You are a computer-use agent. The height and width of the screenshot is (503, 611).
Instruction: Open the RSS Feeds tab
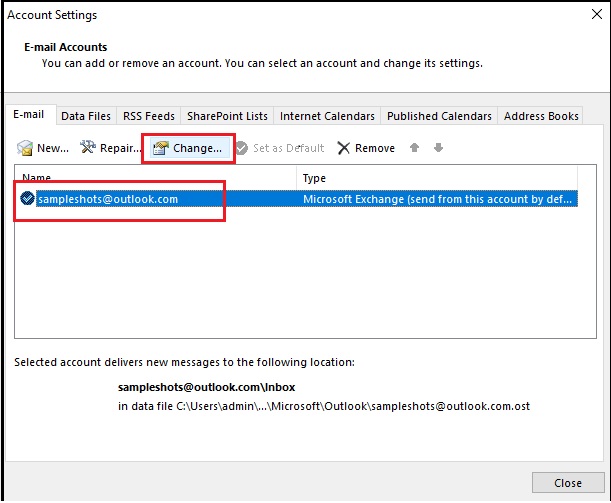point(149,116)
